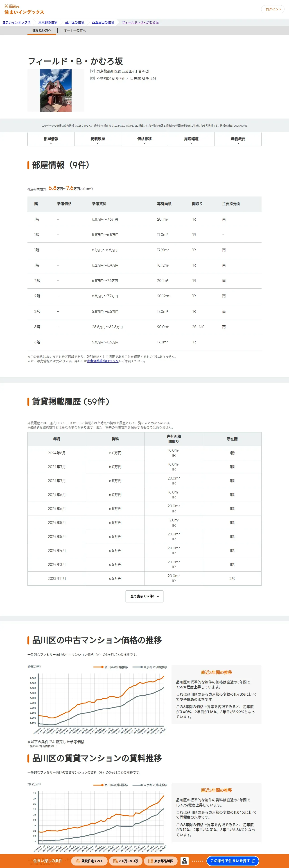The image size is (289, 868).
Task: Click the 所在階 column header
Action: [x=232, y=439]
